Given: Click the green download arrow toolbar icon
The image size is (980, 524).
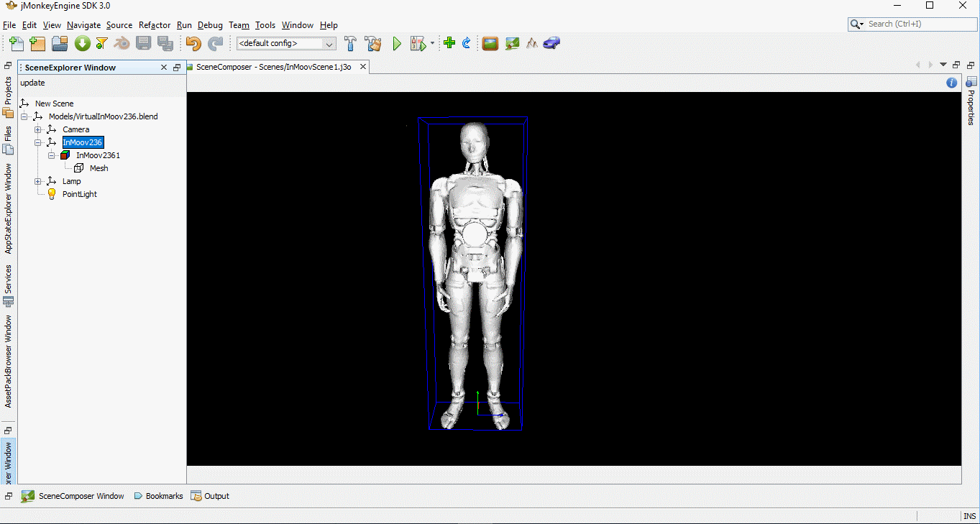Looking at the screenshot, I should click(82, 44).
